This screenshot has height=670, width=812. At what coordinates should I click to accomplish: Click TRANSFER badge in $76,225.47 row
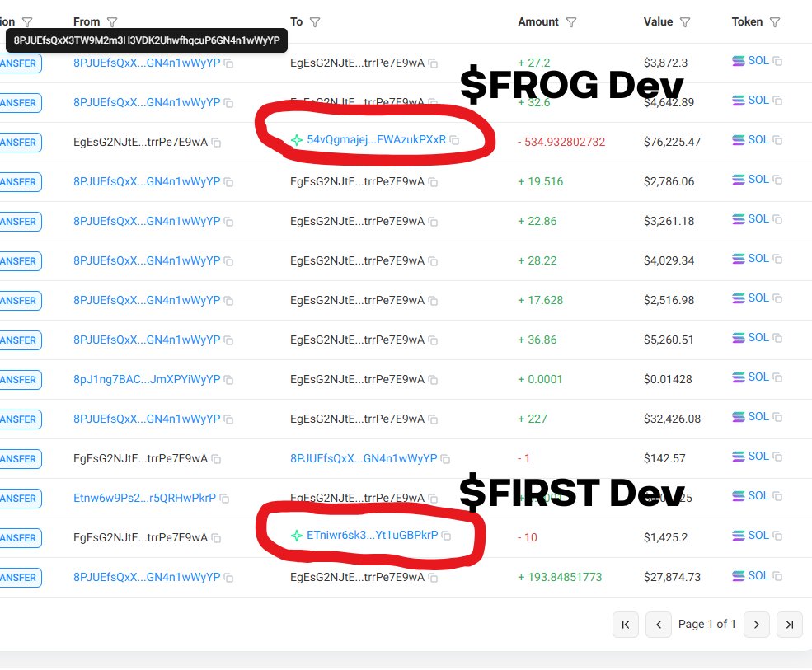[x=20, y=143]
